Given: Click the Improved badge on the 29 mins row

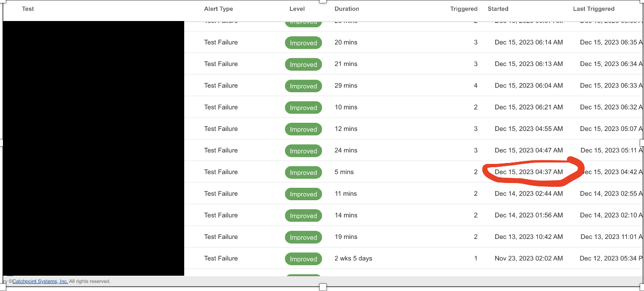Looking at the screenshot, I should click(x=303, y=86).
